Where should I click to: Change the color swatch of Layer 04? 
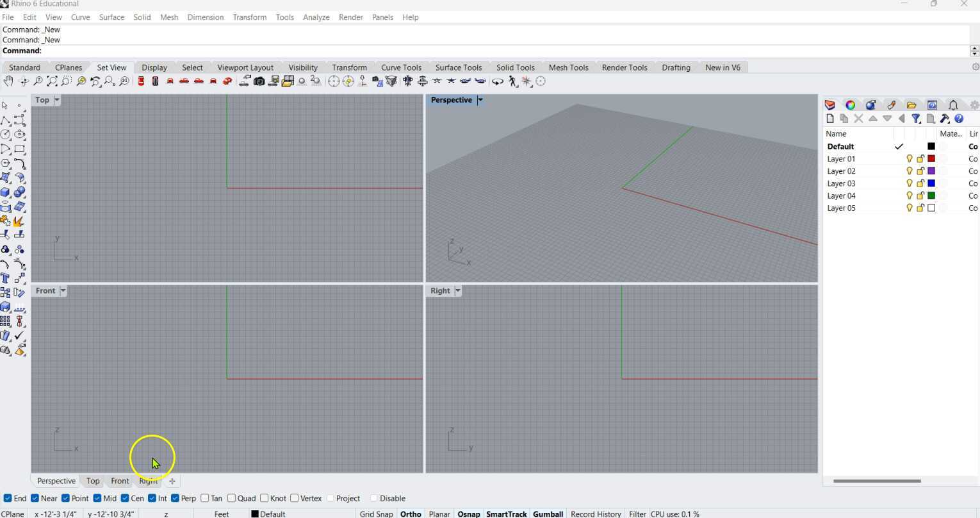click(931, 196)
